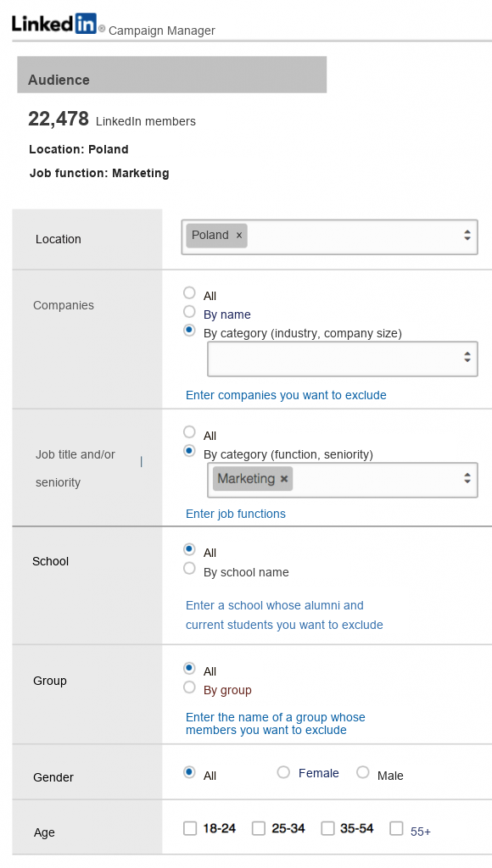Click inside company category input field
492x868 pixels.
(343, 359)
